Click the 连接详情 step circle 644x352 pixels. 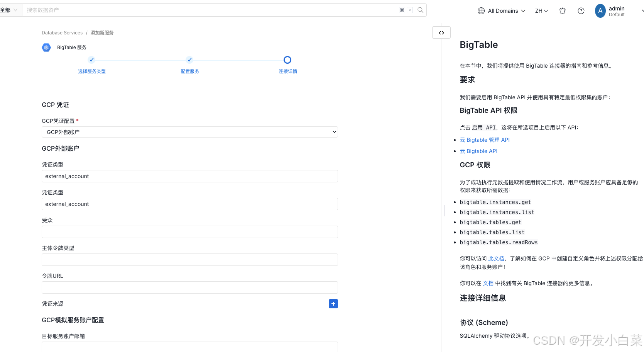[287, 60]
